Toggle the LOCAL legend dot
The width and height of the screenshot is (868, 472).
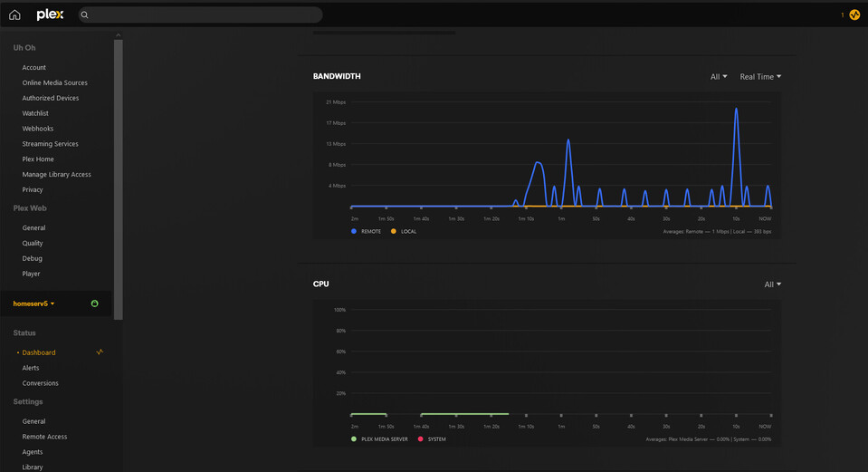click(394, 231)
